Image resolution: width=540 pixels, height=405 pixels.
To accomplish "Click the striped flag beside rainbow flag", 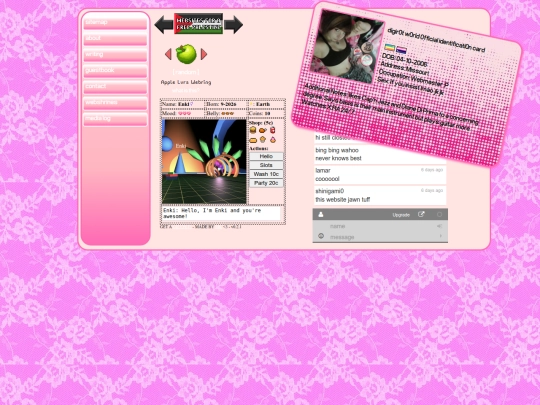I will [x=401, y=50].
